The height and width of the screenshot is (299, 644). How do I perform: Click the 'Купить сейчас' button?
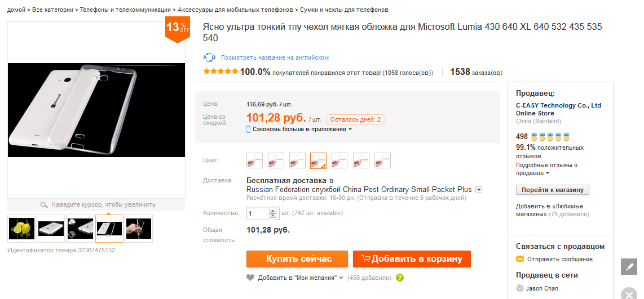click(297, 259)
